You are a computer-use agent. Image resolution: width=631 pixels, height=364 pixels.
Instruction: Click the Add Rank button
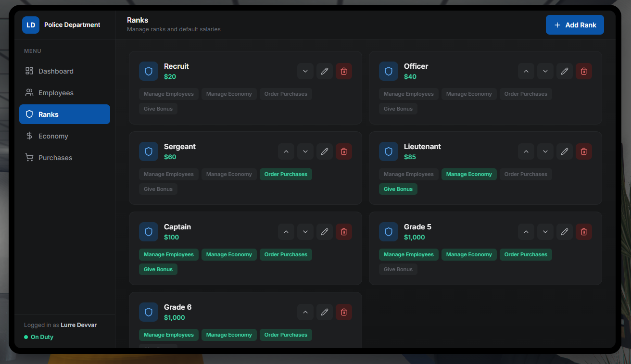click(575, 25)
